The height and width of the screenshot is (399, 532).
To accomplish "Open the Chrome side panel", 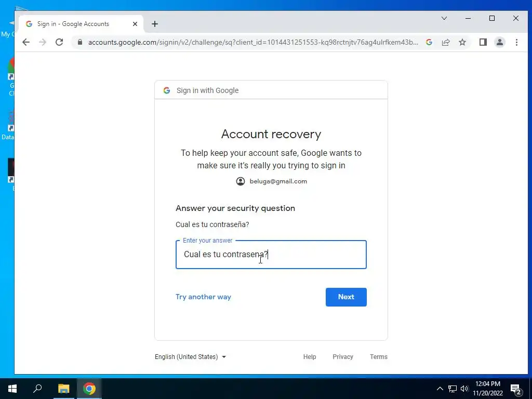I will pyautogui.click(x=483, y=42).
